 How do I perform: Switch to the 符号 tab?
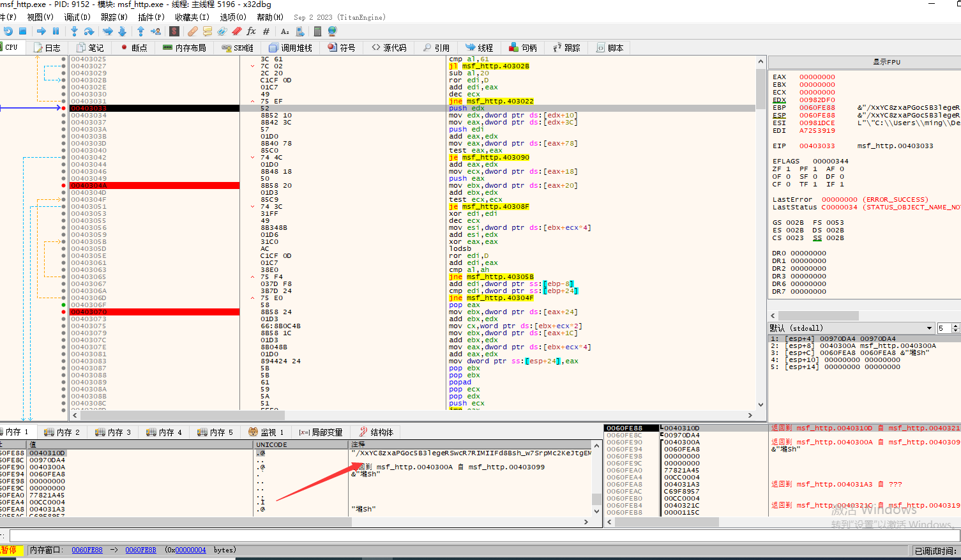342,48
